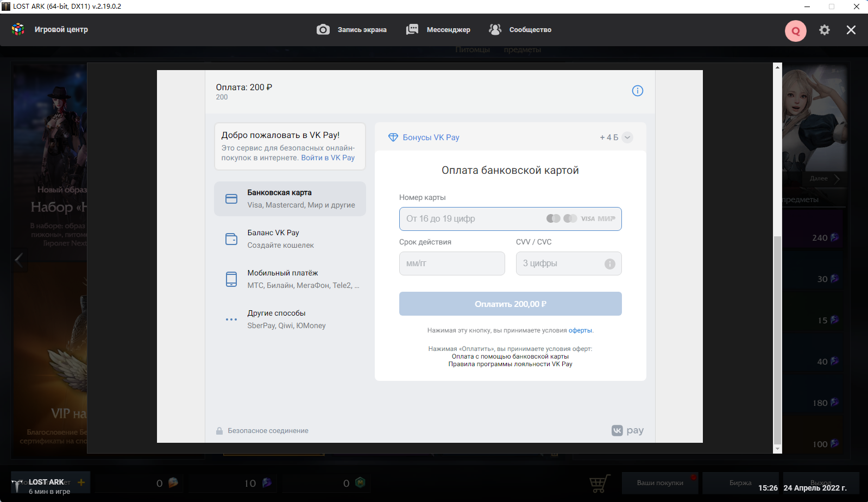Screen dimensions: 868x502
Task: Click the scrollbar down arrow
Action: pyautogui.click(x=777, y=449)
